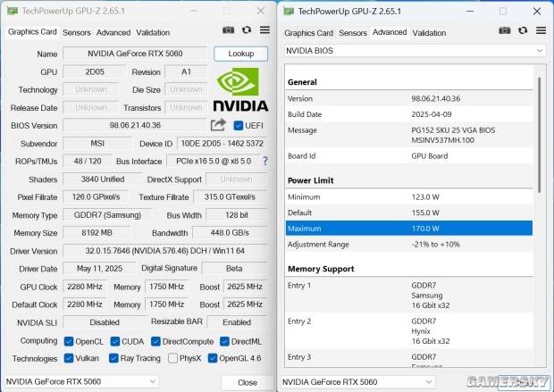This screenshot has width=554, height=392.
Task: Take screenshot via camera icon in right window
Action: pos(505,30)
